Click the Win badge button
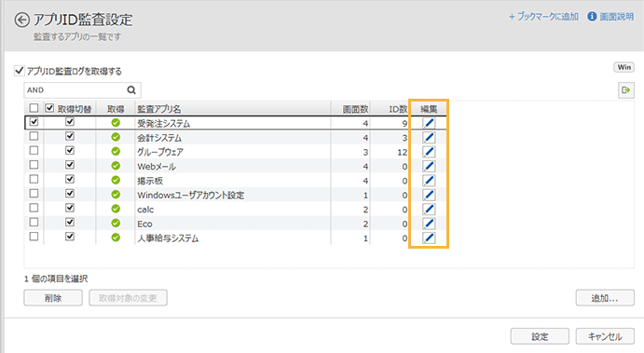The width and height of the screenshot is (644, 353). tap(623, 67)
